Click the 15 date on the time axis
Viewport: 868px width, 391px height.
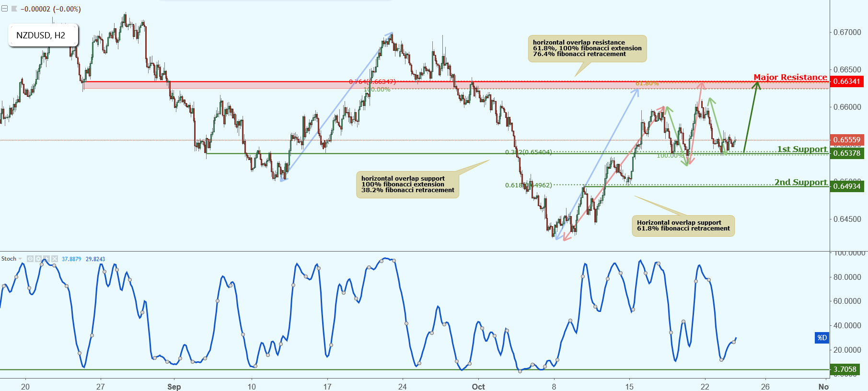click(x=629, y=387)
